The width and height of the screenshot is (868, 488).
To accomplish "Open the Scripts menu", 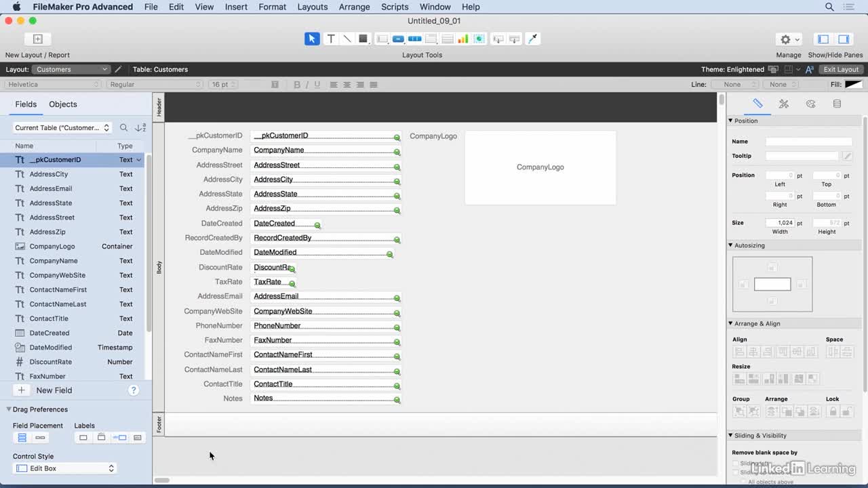I will tap(395, 7).
